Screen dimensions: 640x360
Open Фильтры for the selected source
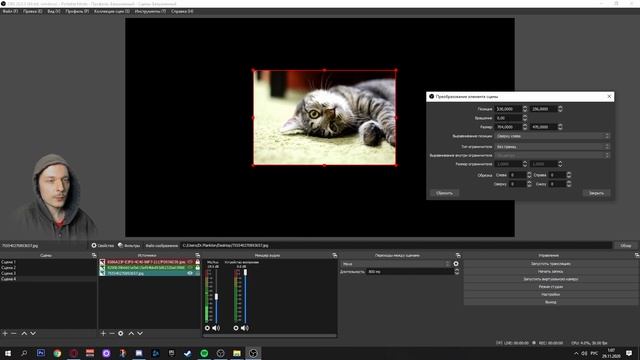coord(129,246)
